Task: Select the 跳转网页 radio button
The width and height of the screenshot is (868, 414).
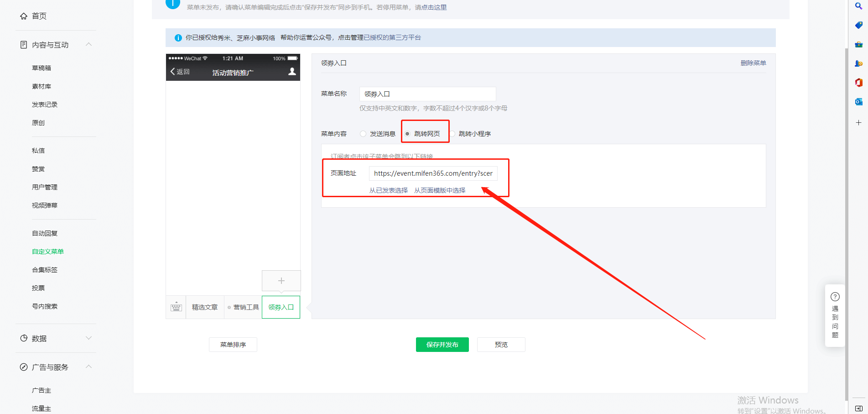Action: coord(408,132)
